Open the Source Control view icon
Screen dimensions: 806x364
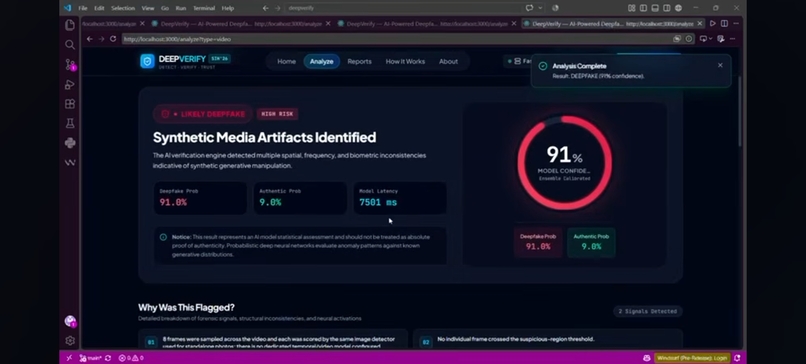pyautogui.click(x=70, y=64)
